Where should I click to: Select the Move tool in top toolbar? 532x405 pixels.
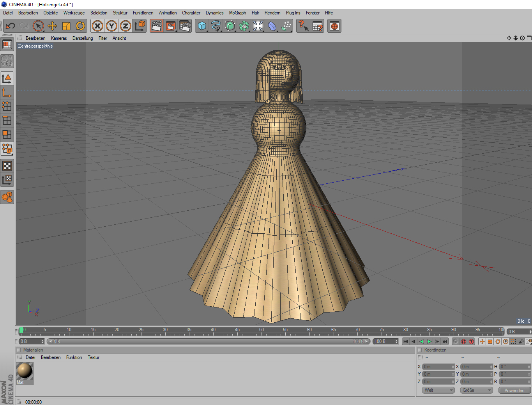[x=52, y=26]
